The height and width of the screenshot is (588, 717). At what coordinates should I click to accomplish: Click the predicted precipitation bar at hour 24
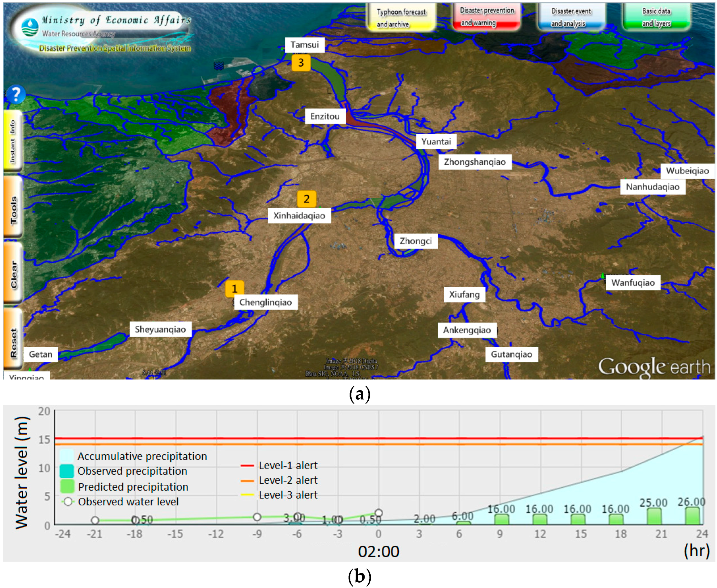692,516
